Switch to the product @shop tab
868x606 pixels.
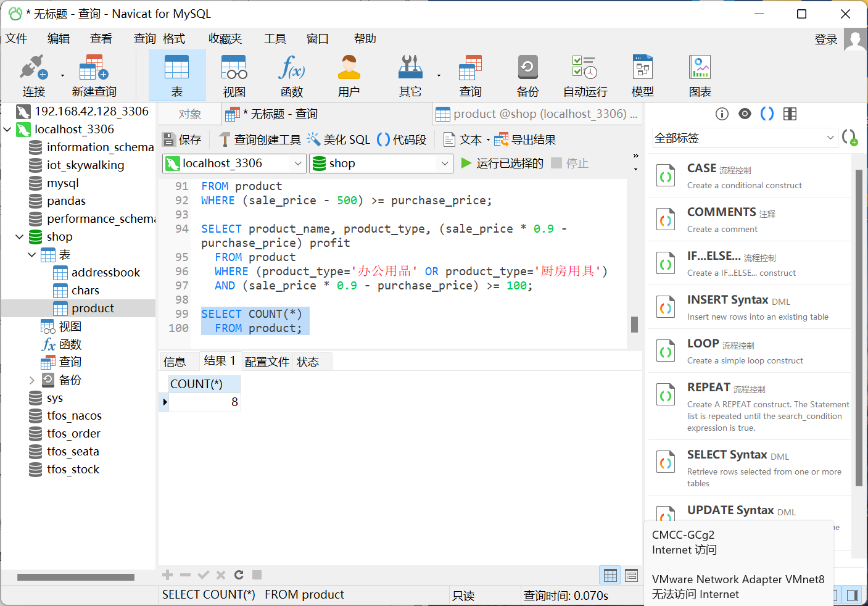[x=537, y=114]
